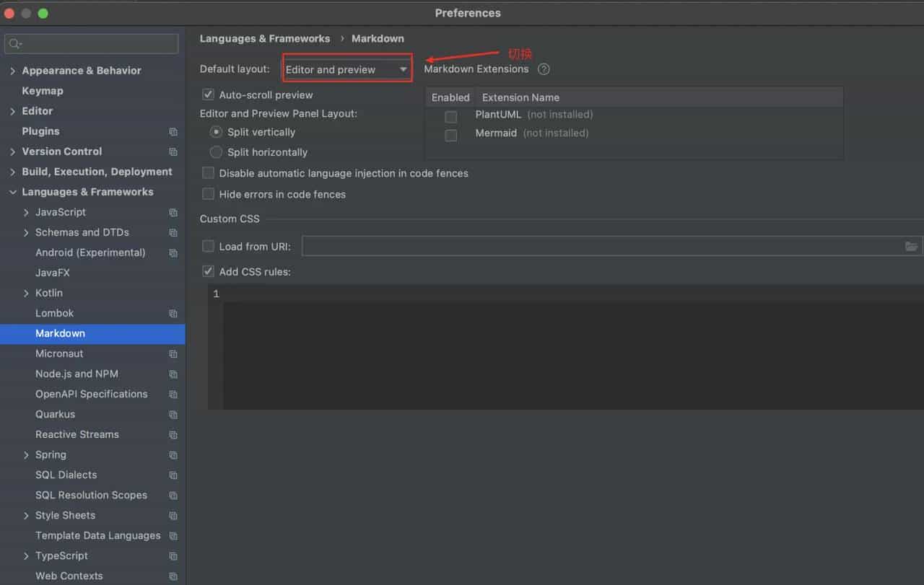
Task: Select the Split horizontally radio button
Action: 216,152
